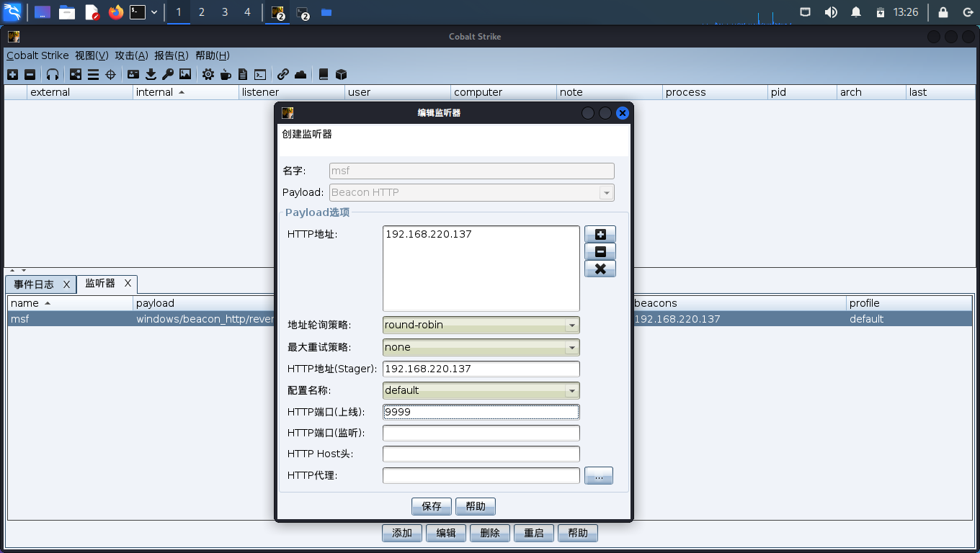Viewport: 980px width, 553px height.
Task: Click the scripted web delivery terminal icon
Action: [260, 74]
